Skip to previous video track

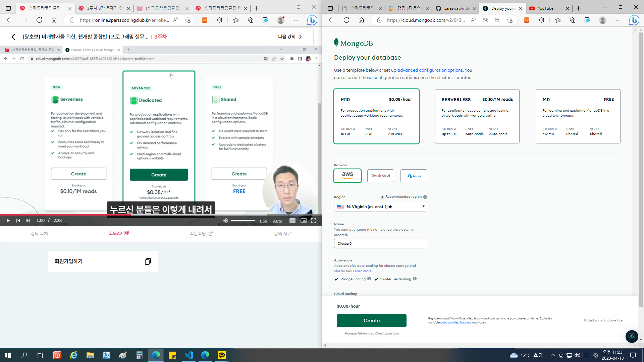tap(18, 221)
